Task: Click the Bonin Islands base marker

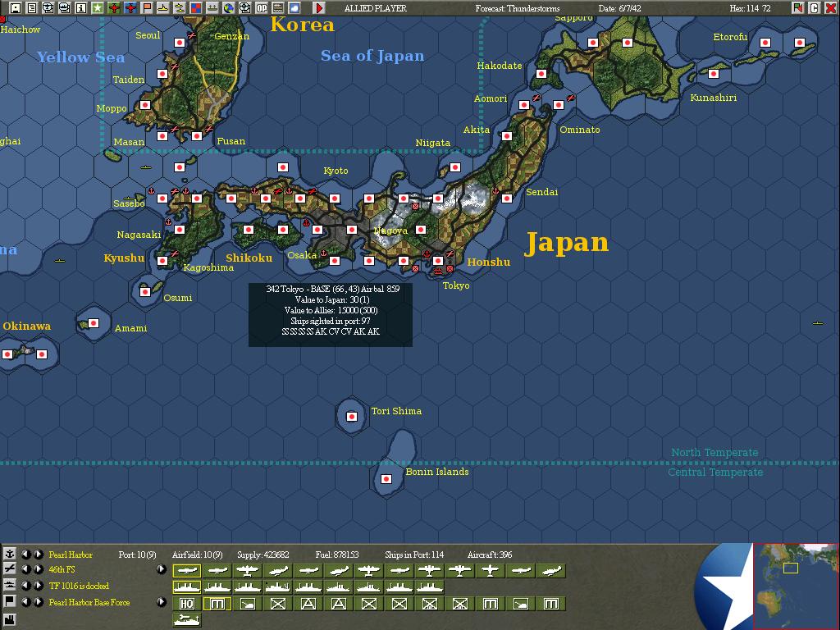Action: pos(386,479)
